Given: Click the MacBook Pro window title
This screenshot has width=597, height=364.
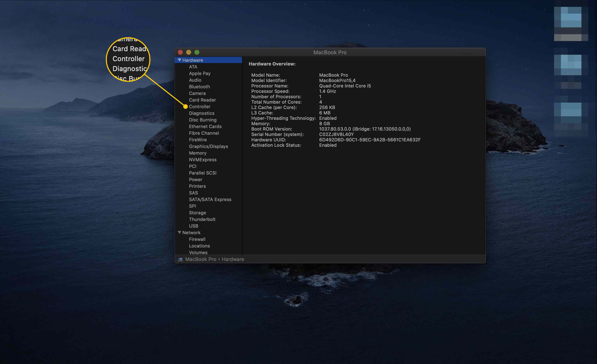Looking at the screenshot, I should [330, 52].
